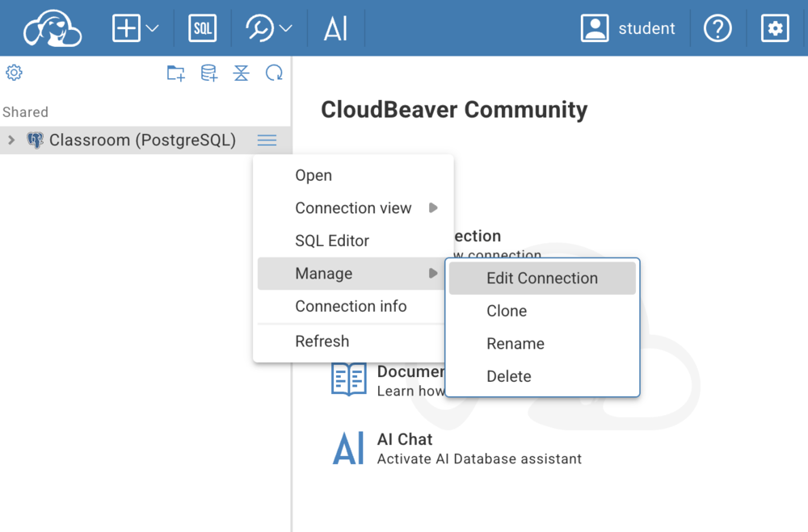Click the tools wrench icon
The image size is (808, 532).
click(x=260, y=28)
